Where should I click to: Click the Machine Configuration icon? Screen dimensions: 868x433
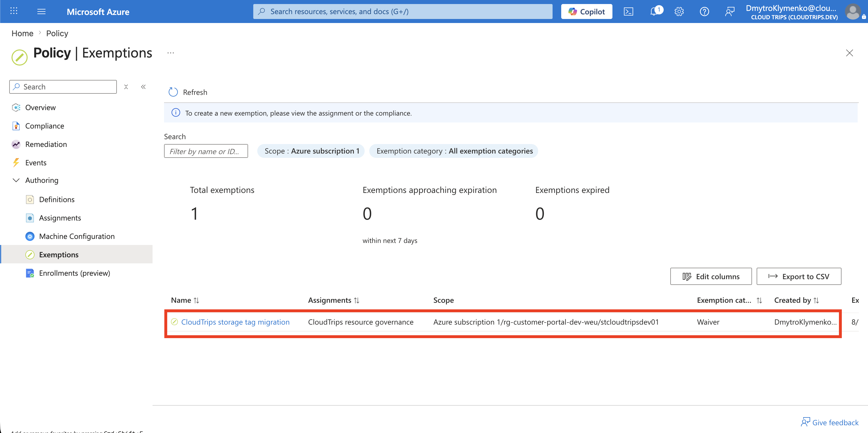point(30,236)
